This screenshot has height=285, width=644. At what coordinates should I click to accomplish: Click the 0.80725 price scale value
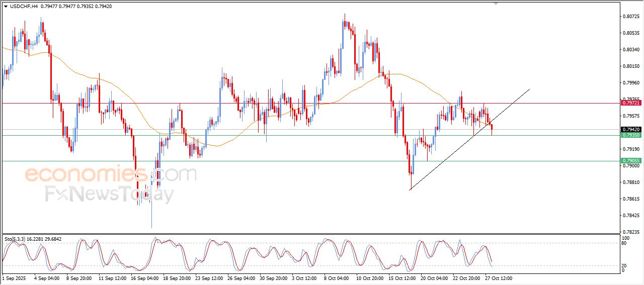click(x=631, y=17)
